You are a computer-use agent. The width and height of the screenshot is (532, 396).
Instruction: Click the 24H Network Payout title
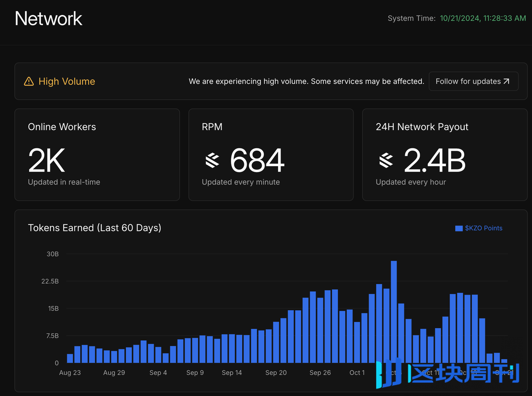(x=422, y=127)
